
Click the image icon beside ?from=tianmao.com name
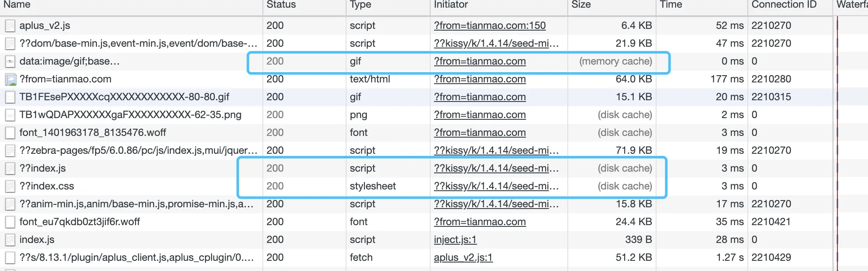tap(11, 79)
